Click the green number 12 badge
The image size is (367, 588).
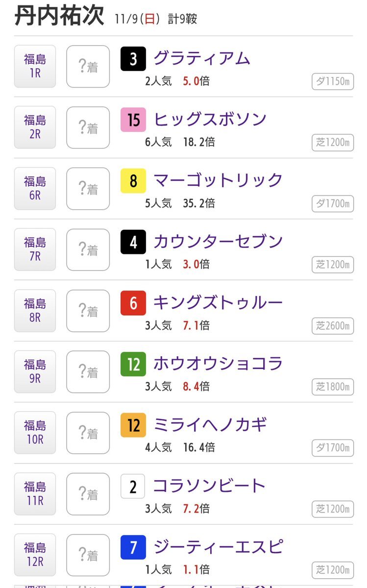coord(133,364)
